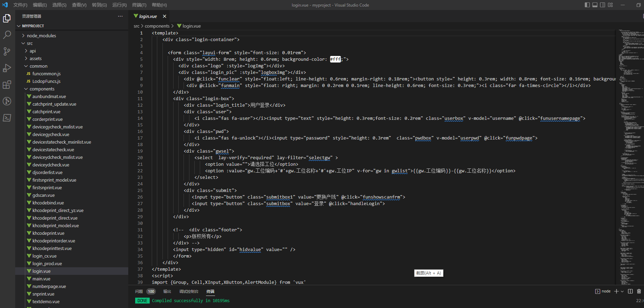The height and width of the screenshot is (308, 644).
Task: Open the Run and Debug view
Action: coord(7,68)
